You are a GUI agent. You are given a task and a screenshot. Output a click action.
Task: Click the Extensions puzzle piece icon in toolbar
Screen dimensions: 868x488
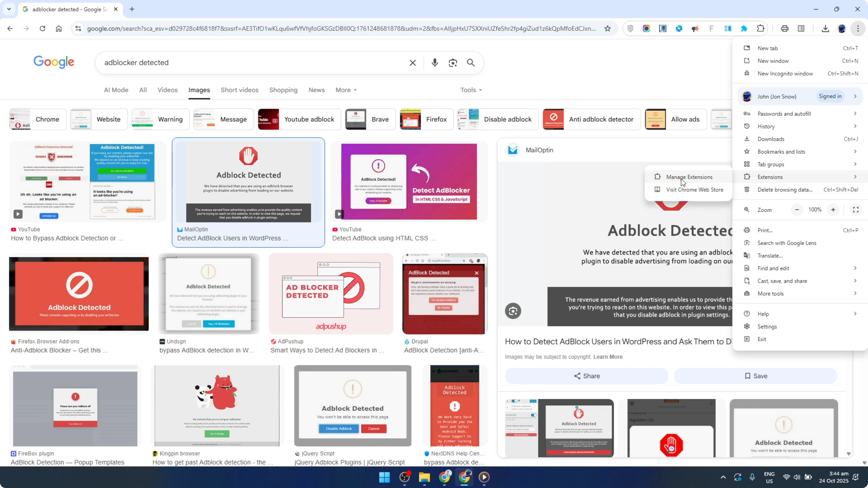[761, 28]
